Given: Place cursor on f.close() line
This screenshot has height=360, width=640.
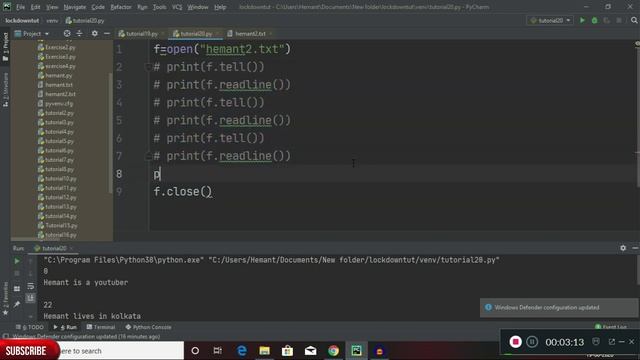Looking at the screenshot, I should [x=182, y=191].
